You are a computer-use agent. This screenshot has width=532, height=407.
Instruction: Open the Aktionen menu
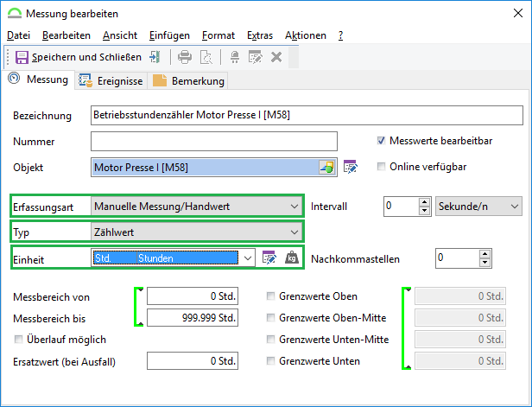306,35
